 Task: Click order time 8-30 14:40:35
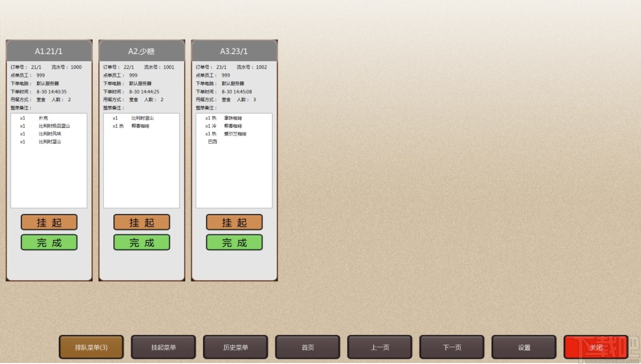coord(51,92)
